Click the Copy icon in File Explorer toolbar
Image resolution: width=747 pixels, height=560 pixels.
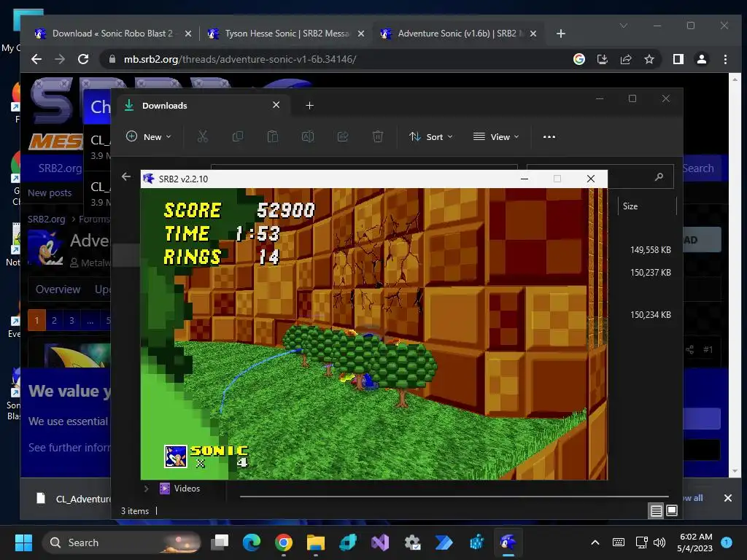click(x=237, y=136)
